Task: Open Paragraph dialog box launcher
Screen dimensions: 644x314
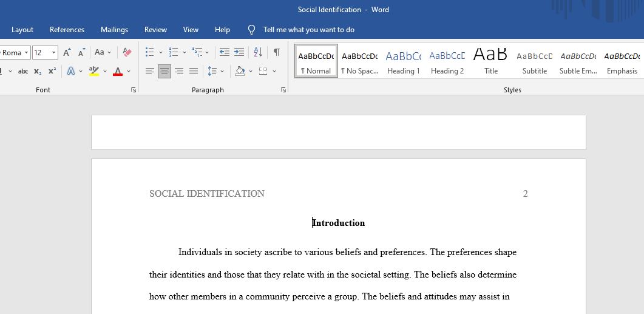Action: click(x=283, y=90)
